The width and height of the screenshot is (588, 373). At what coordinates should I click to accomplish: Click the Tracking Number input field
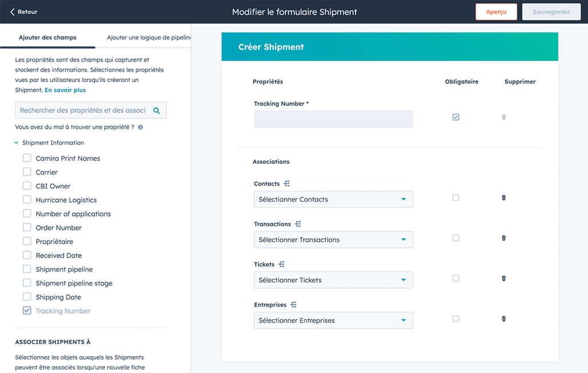click(x=333, y=119)
